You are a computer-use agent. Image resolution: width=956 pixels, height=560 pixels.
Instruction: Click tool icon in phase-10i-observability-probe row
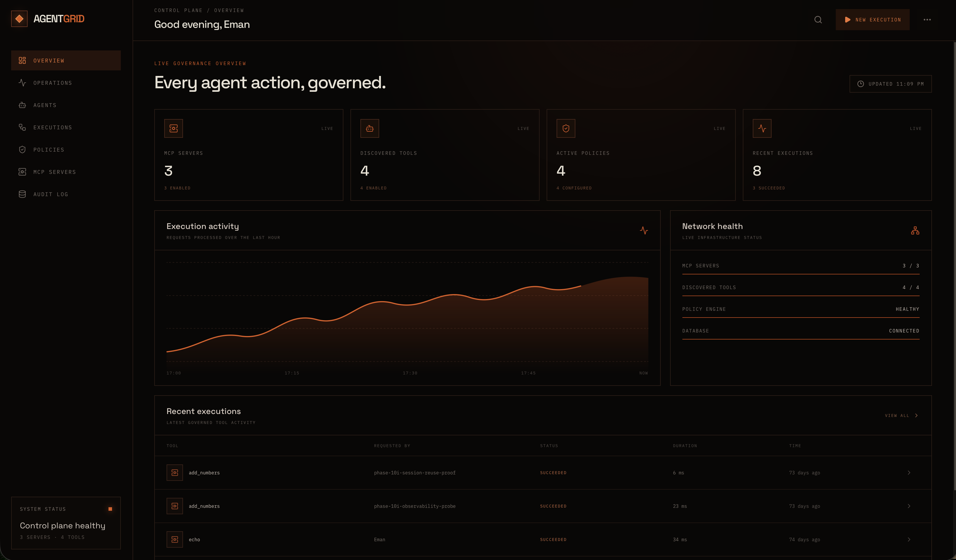[x=174, y=506]
